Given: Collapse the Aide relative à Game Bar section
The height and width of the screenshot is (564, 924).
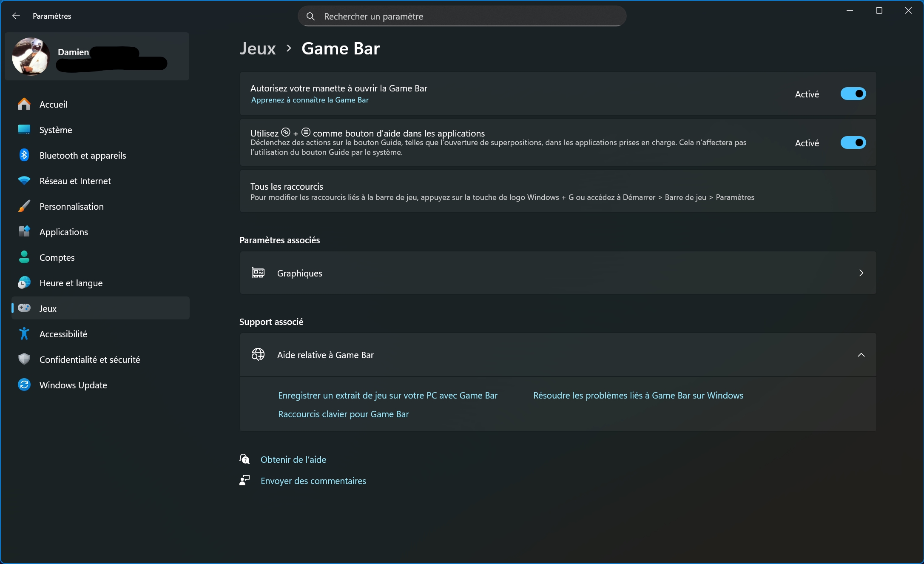Looking at the screenshot, I should (x=861, y=355).
